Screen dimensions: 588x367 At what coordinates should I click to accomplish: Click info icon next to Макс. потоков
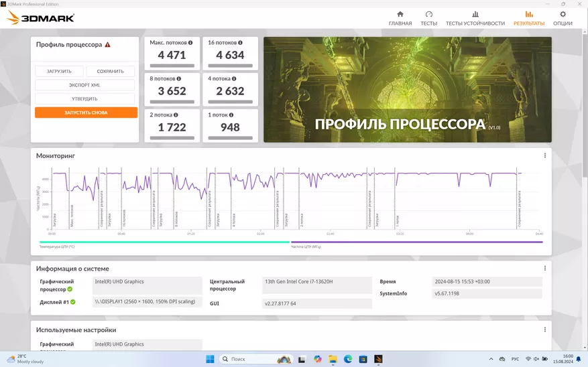pos(190,42)
